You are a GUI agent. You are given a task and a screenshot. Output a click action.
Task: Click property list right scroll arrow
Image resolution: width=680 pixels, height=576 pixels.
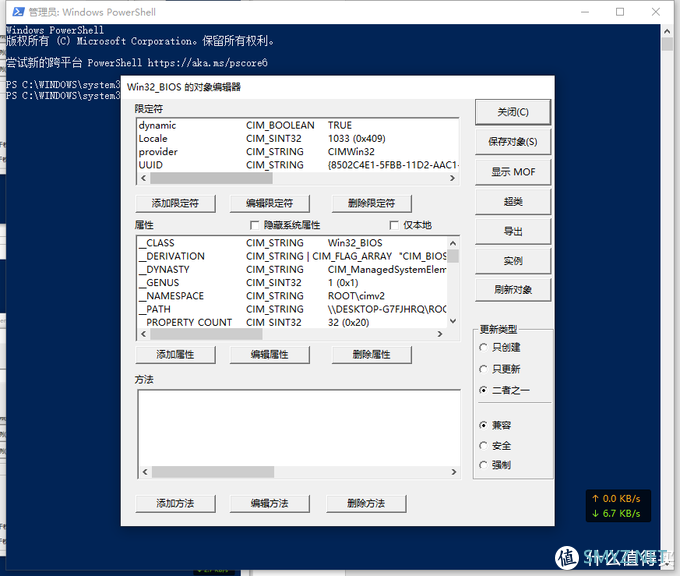coord(440,334)
